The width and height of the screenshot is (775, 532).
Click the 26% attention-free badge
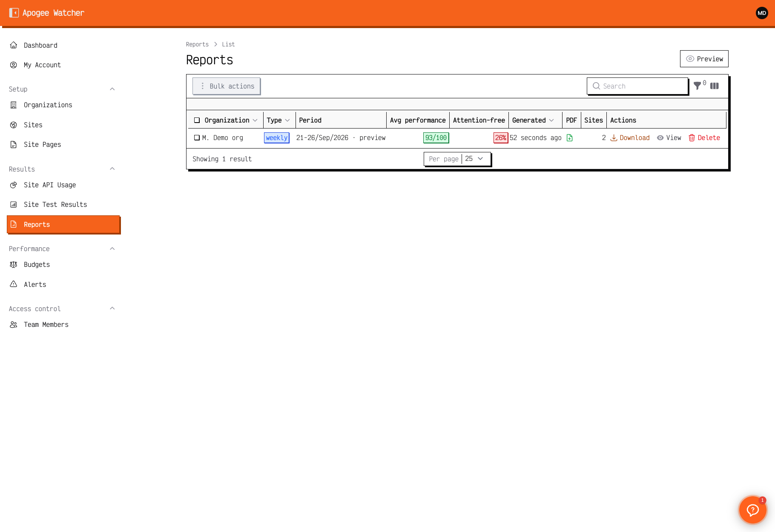pos(501,138)
